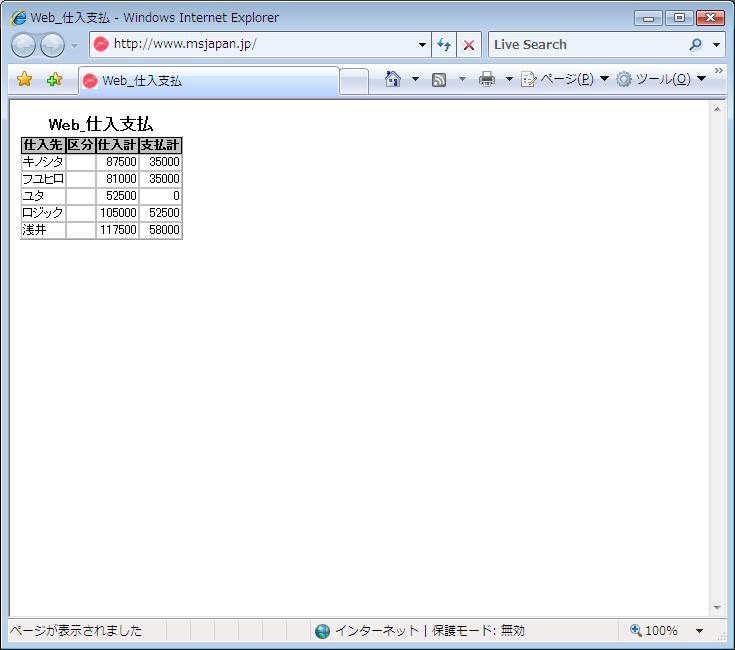Click the 100% zoom level button

point(654,631)
